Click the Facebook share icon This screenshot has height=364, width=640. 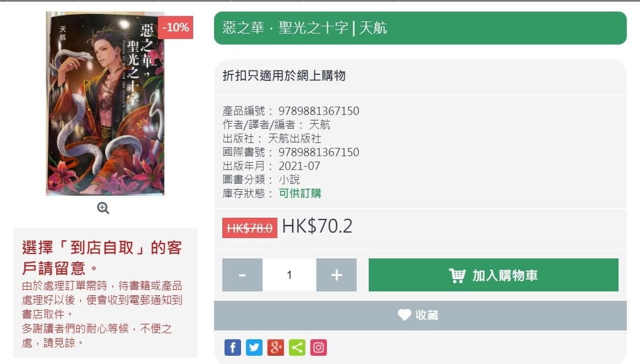[233, 348]
